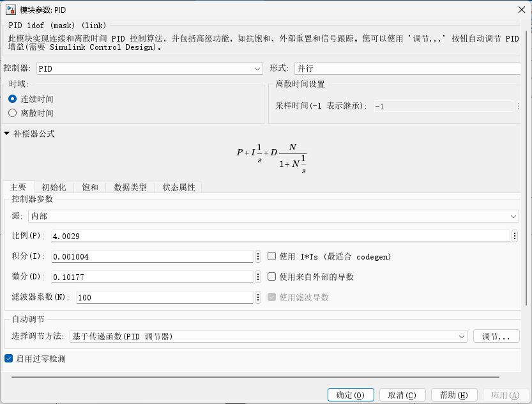Enable 使用 I*Ts checkbox
This screenshot has height=404, width=532.
pyautogui.click(x=272, y=256)
